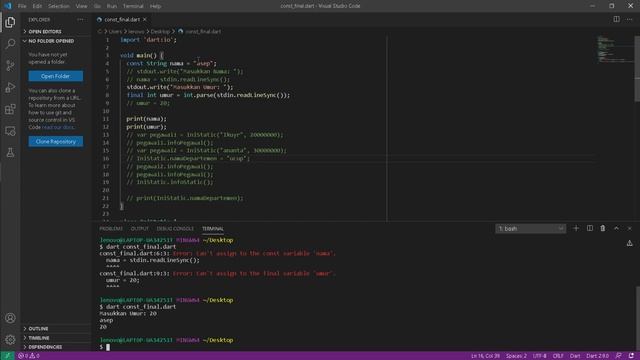
Task: Click the Visual Studio Code logo icon
Action: tap(7, 6)
